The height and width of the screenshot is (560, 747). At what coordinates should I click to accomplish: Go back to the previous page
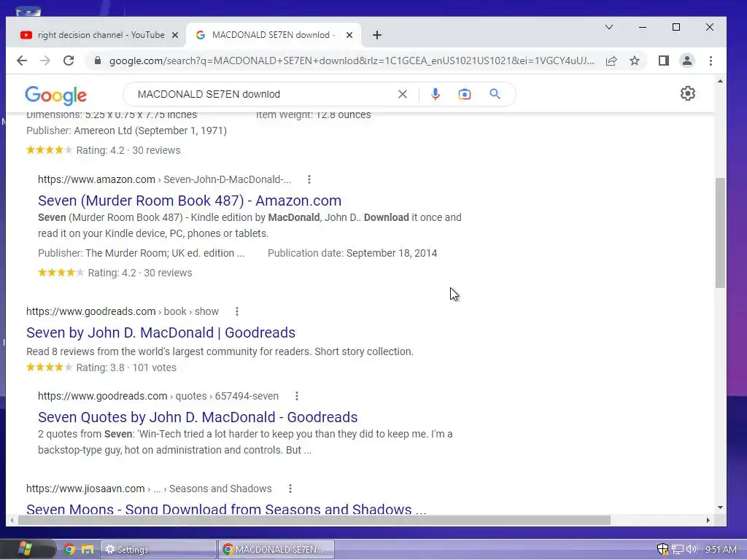[22, 61]
